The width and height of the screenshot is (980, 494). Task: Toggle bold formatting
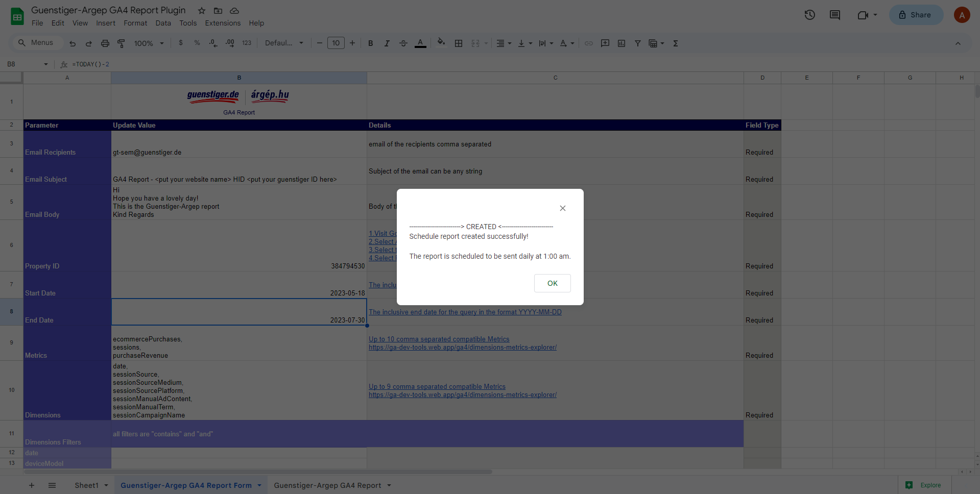pos(371,43)
